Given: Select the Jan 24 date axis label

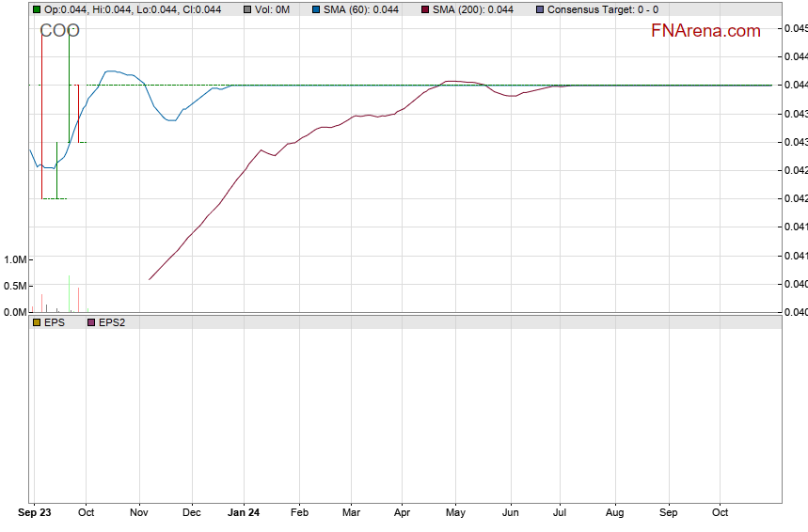Looking at the screenshot, I should 244,513.
